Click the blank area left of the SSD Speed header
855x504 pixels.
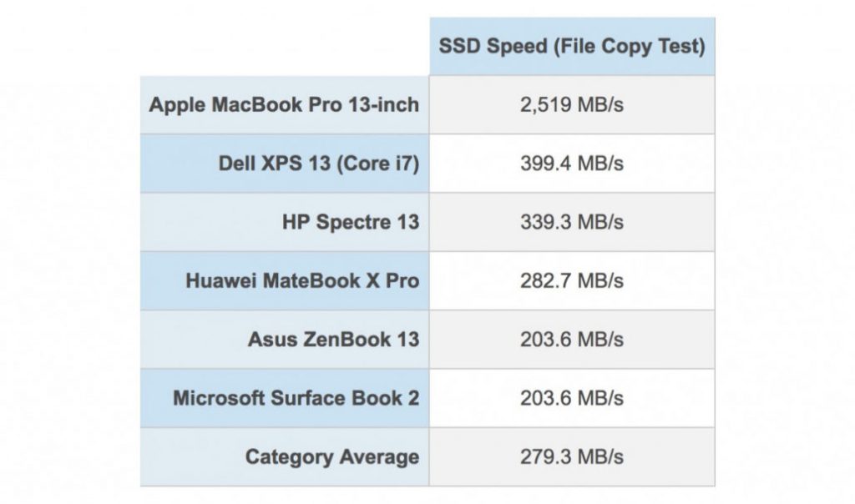click(x=284, y=45)
